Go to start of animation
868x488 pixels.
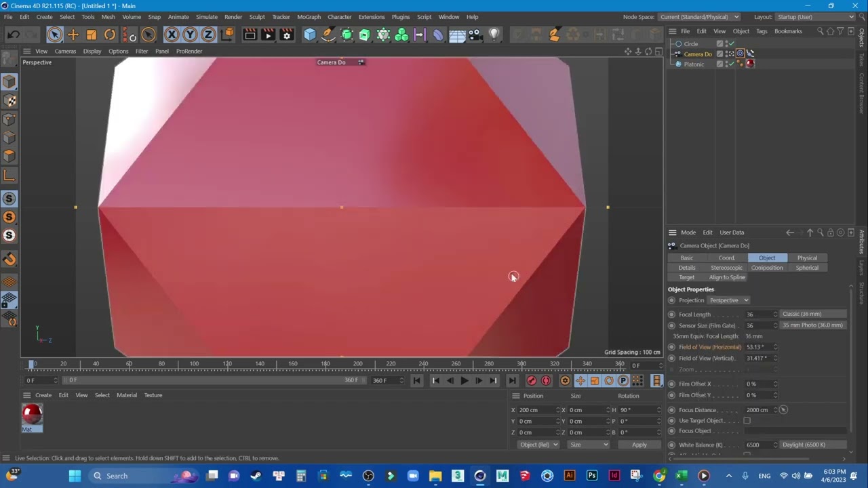[x=416, y=381]
